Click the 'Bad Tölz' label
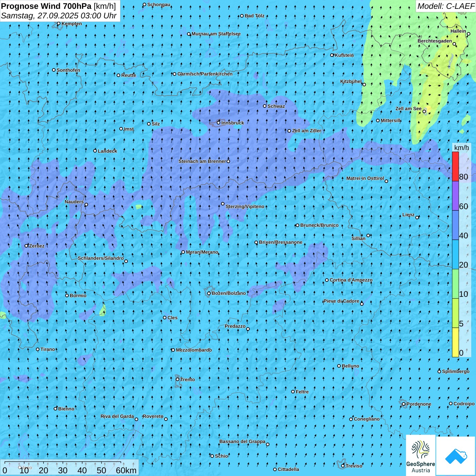This screenshot has height=476, width=476. click(255, 16)
